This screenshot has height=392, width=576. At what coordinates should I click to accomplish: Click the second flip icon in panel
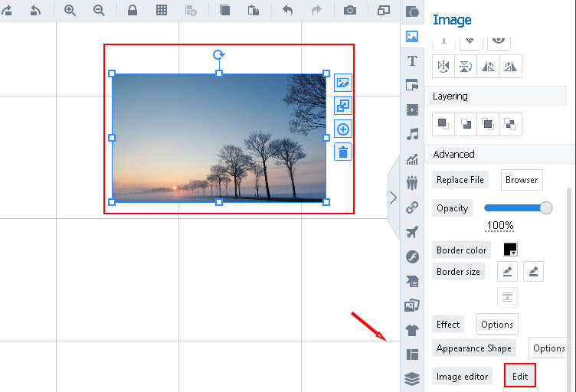coord(466,67)
